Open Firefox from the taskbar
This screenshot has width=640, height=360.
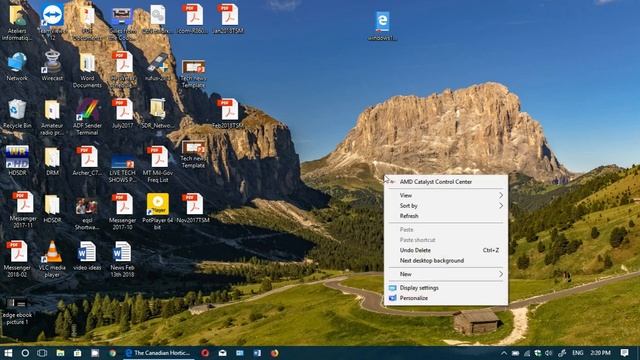coord(275,353)
